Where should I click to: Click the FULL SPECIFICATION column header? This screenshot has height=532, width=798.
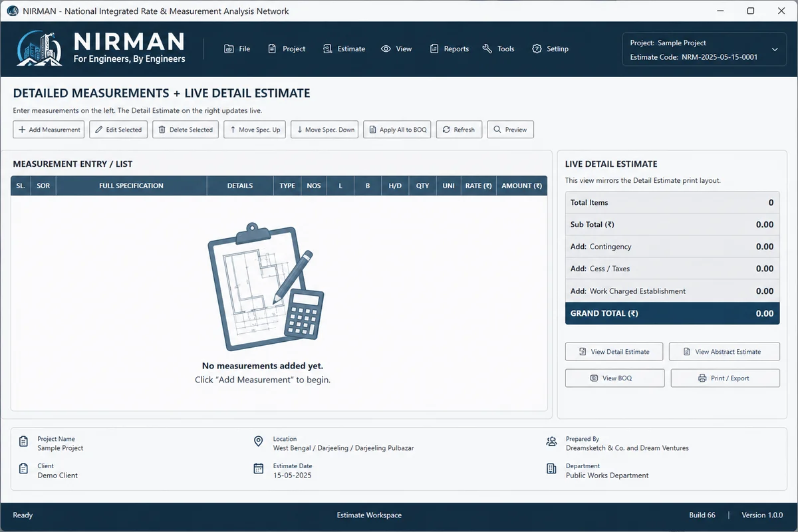click(132, 186)
